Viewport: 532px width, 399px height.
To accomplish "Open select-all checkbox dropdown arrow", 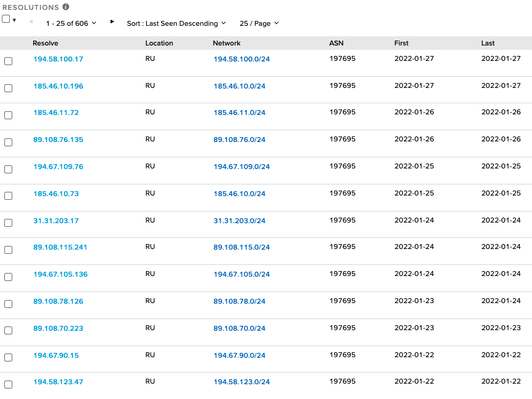I will click(x=14, y=20).
